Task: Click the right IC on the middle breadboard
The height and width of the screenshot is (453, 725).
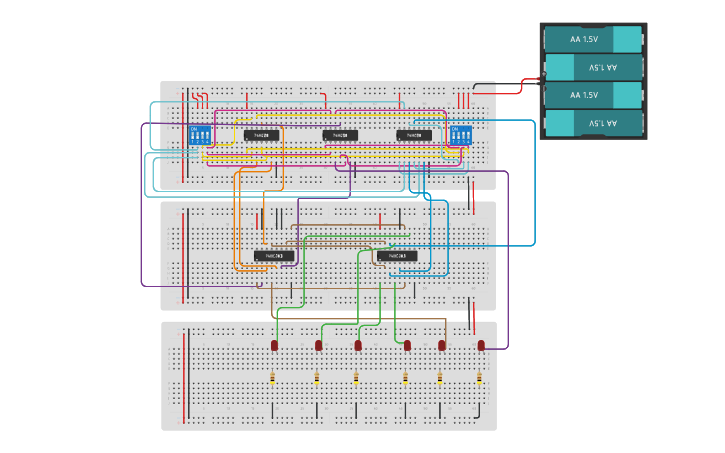Action: pyautogui.click(x=396, y=256)
